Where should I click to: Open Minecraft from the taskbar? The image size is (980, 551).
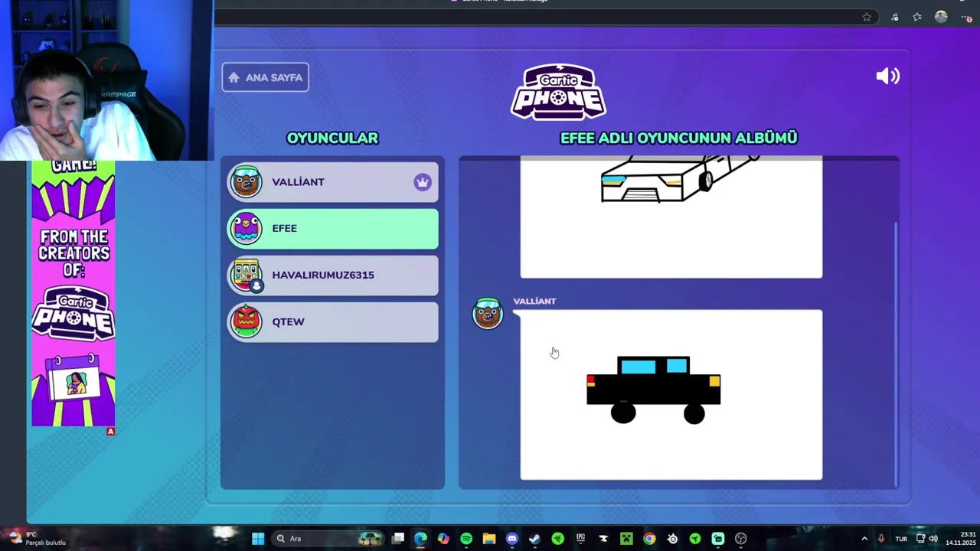[x=626, y=539]
